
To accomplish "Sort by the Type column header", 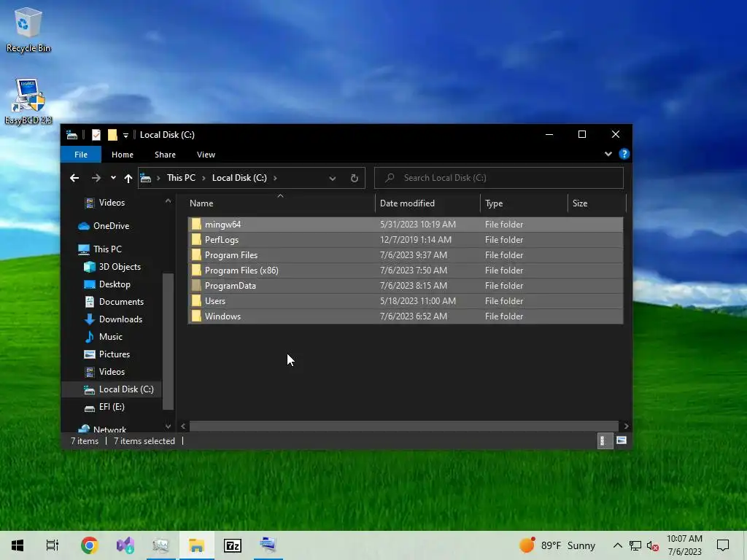I will tap(524, 203).
